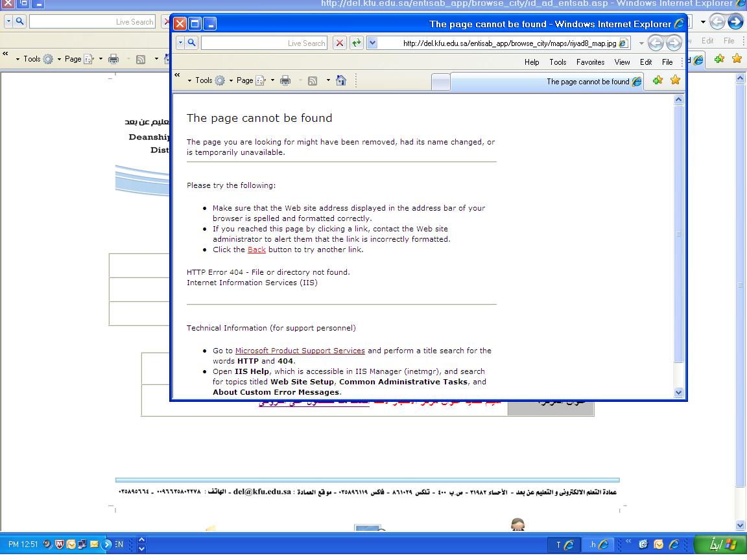Click the taskbar clock showing 12:51 PM
The height and width of the screenshot is (560, 747).
(23, 544)
